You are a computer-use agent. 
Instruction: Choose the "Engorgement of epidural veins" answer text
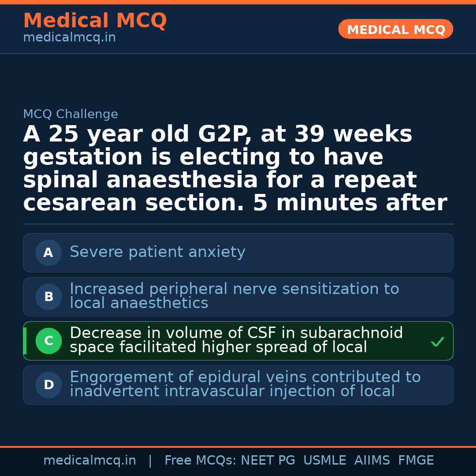tap(245, 384)
